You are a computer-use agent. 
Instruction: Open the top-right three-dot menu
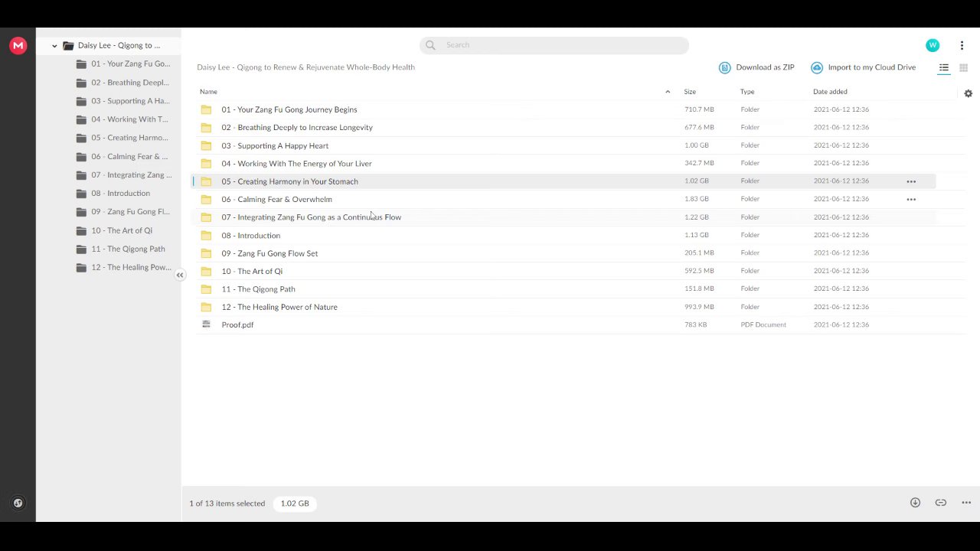[x=962, y=45]
